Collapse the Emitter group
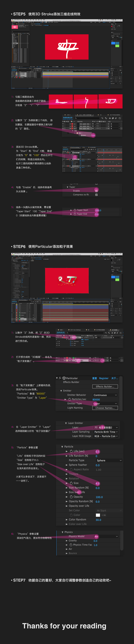The image size is (134, 644). coord(61,390)
